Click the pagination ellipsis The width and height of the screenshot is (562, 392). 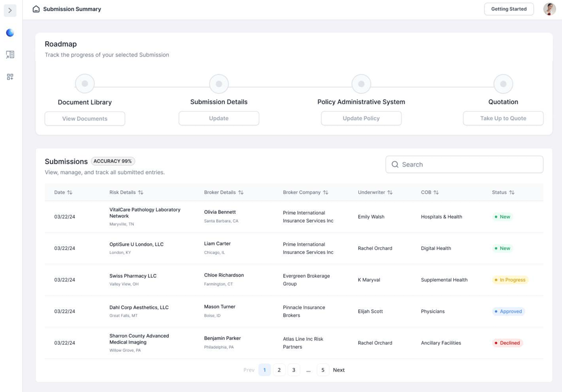click(x=308, y=370)
